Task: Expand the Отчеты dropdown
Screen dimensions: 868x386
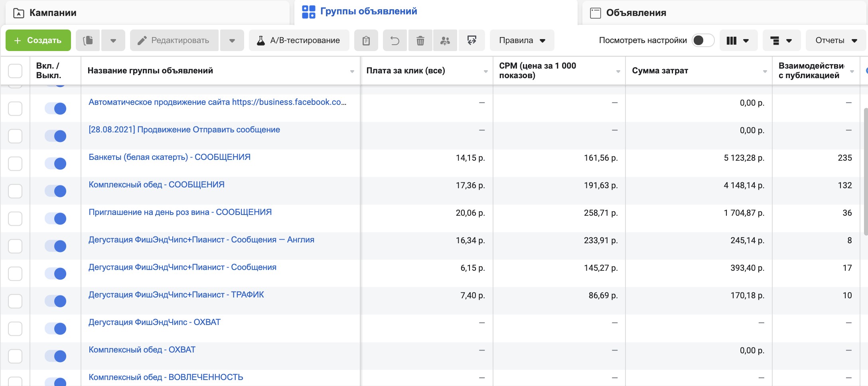Action: 836,40
